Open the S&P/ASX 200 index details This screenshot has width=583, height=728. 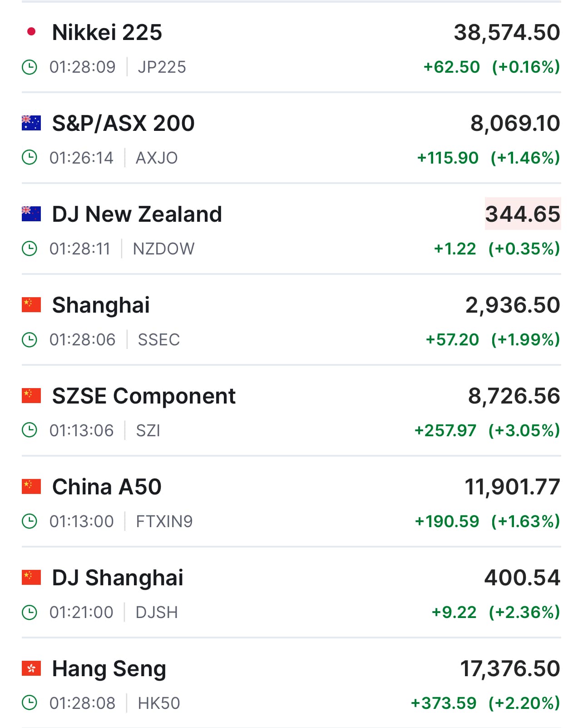123,124
